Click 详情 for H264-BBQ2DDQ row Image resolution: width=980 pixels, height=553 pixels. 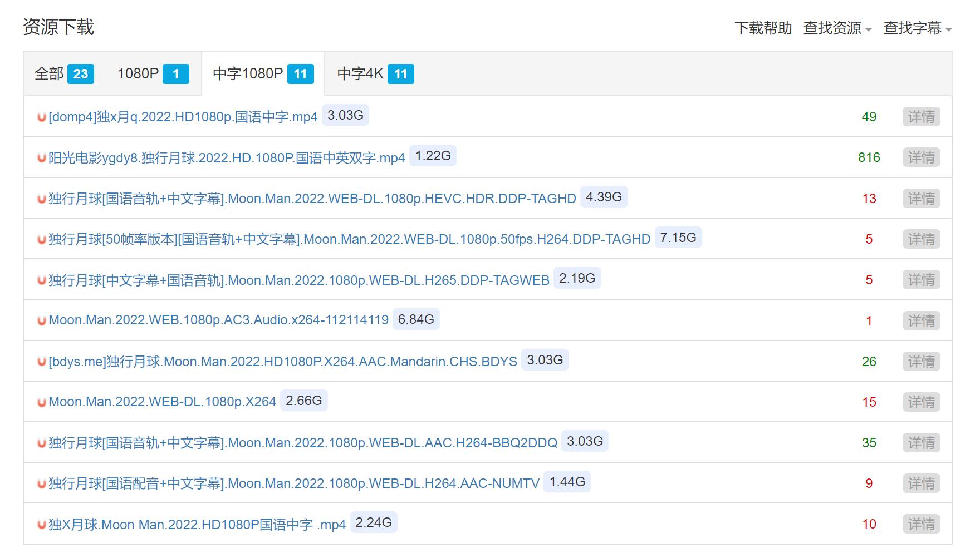(921, 443)
